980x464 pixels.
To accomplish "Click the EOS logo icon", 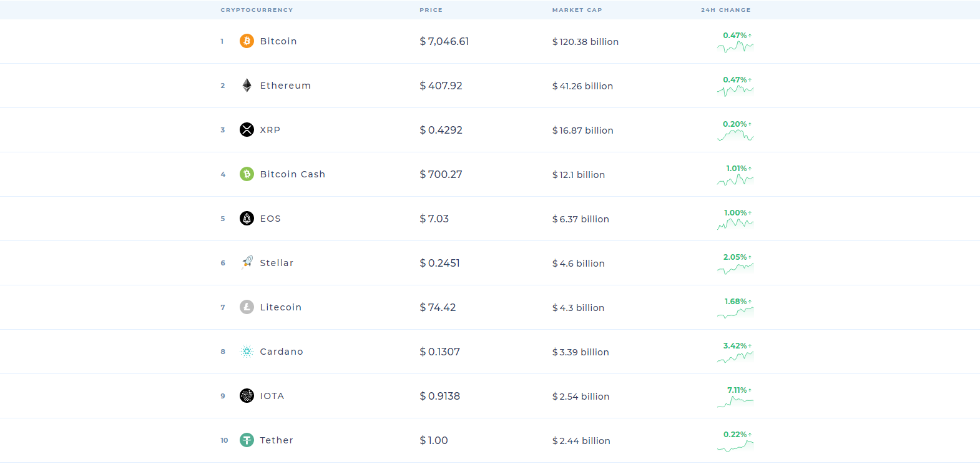I will click(247, 219).
